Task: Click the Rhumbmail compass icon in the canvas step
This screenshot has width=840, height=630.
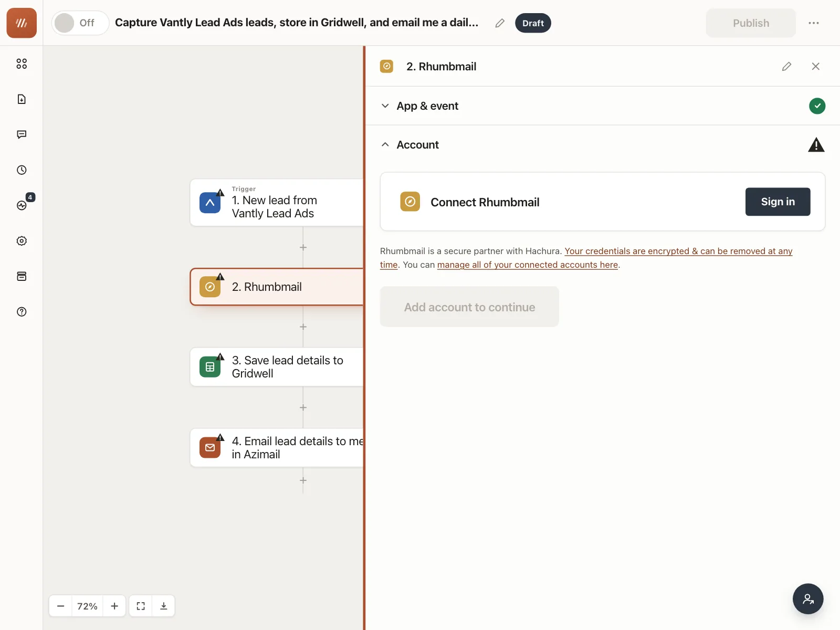Action: pyautogui.click(x=210, y=287)
